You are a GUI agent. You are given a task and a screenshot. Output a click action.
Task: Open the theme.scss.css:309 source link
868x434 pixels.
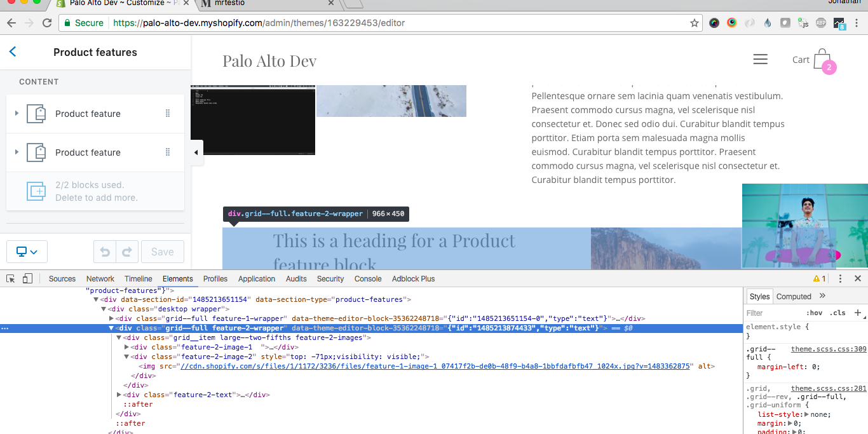pyautogui.click(x=829, y=349)
